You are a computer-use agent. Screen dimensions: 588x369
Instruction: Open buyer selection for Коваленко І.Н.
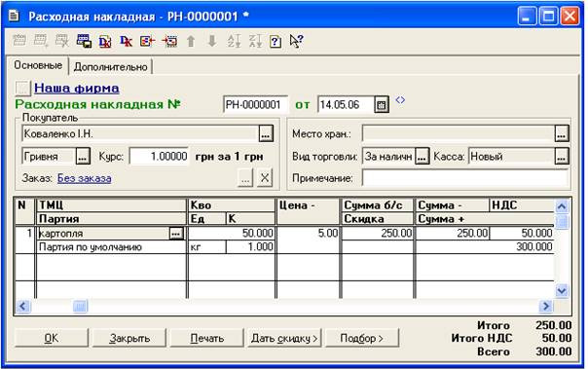[266, 134]
